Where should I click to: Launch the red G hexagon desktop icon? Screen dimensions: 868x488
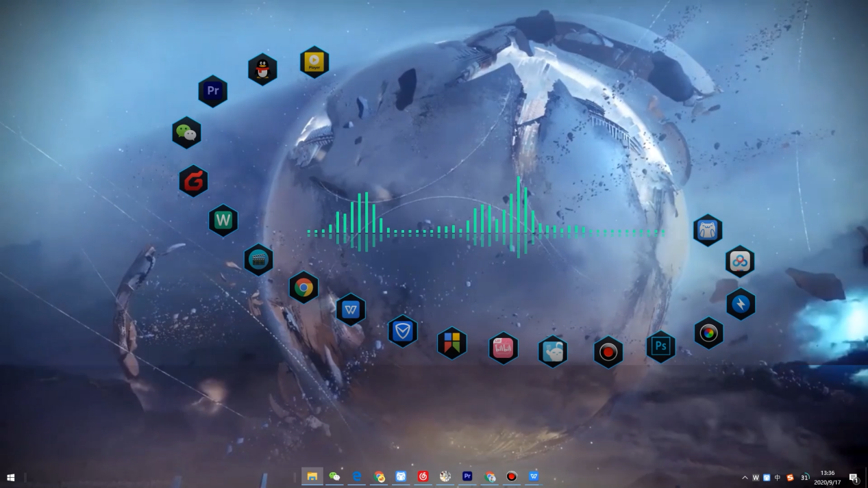pos(193,181)
